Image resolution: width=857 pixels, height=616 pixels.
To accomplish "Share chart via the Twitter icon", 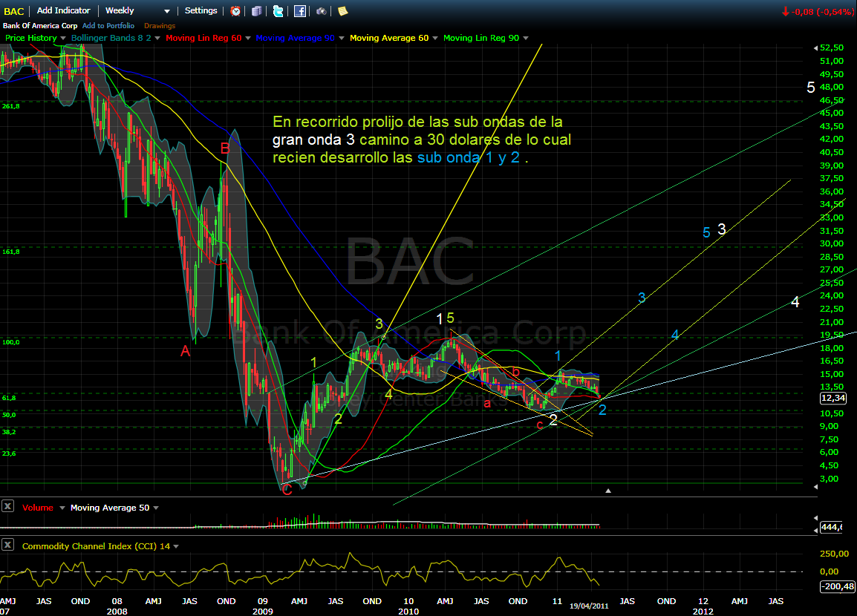I will pos(278,11).
